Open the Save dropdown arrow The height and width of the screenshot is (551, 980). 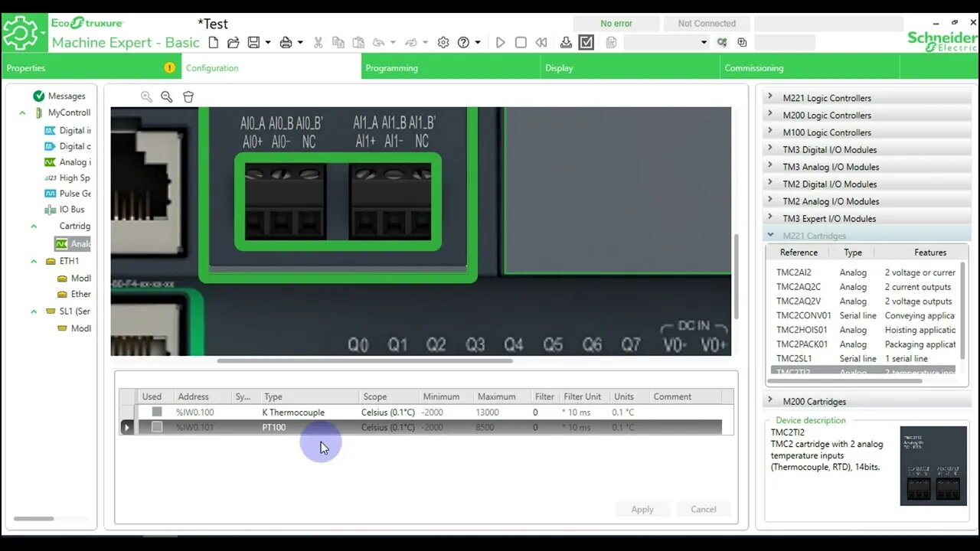click(x=268, y=43)
